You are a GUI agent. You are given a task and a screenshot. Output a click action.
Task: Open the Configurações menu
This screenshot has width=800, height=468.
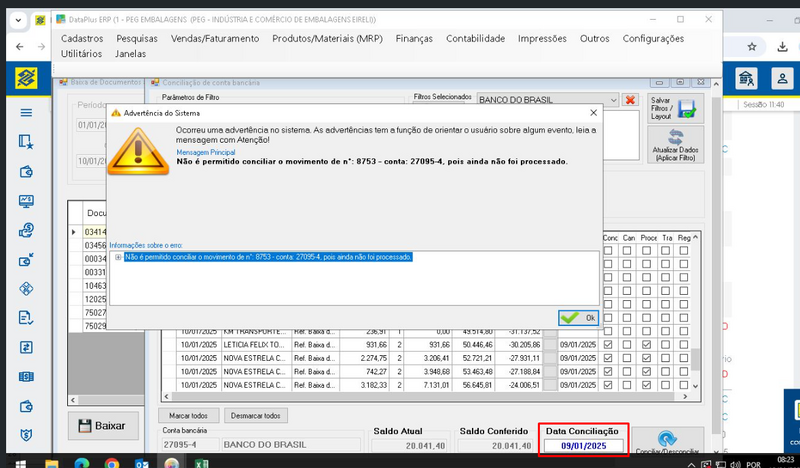coord(653,38)
